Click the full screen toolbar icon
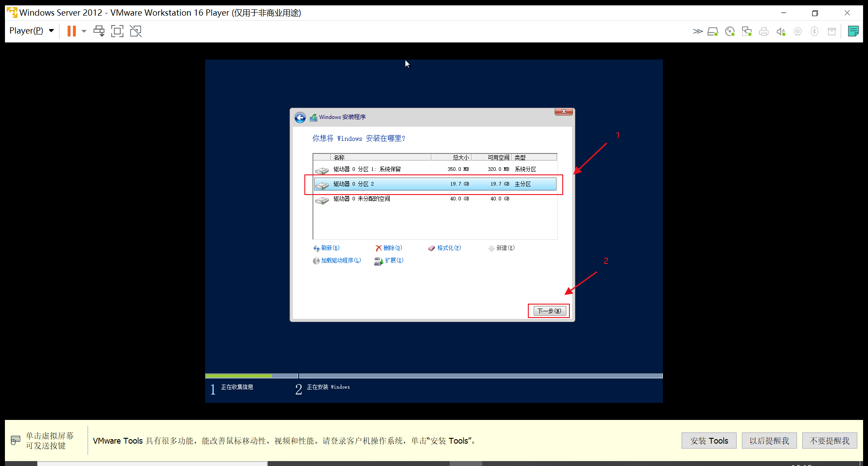 coord(117,31)
